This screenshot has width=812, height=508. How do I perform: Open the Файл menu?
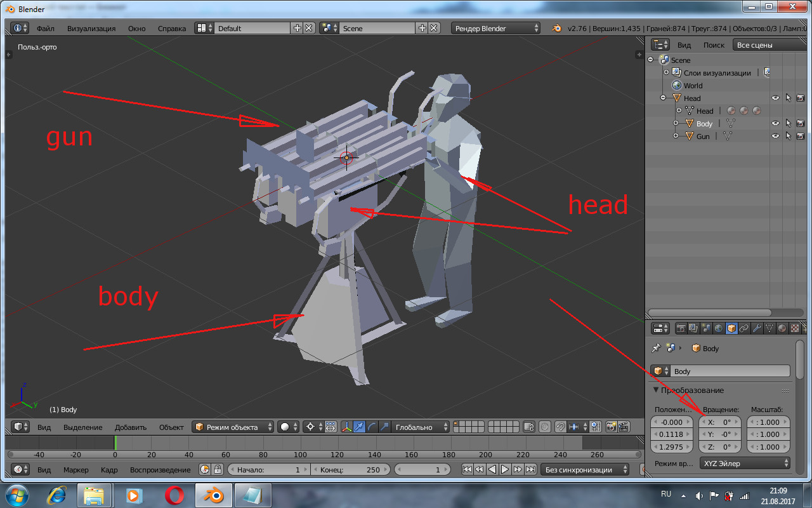[45, 29]
